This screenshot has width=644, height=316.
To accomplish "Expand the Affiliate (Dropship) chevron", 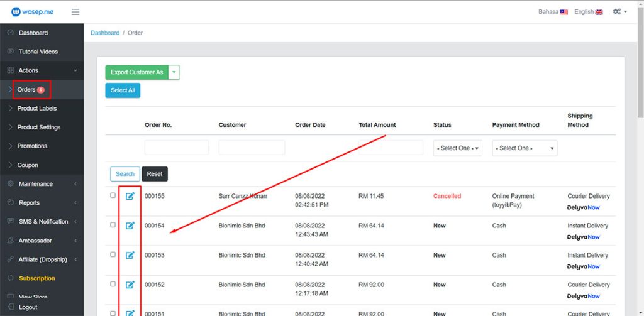I will click(x=75, y=259).
